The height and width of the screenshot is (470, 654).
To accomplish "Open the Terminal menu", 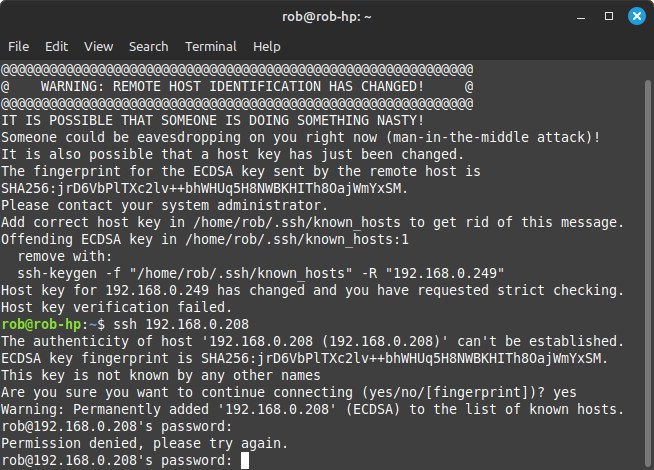I will pos(210,46).
